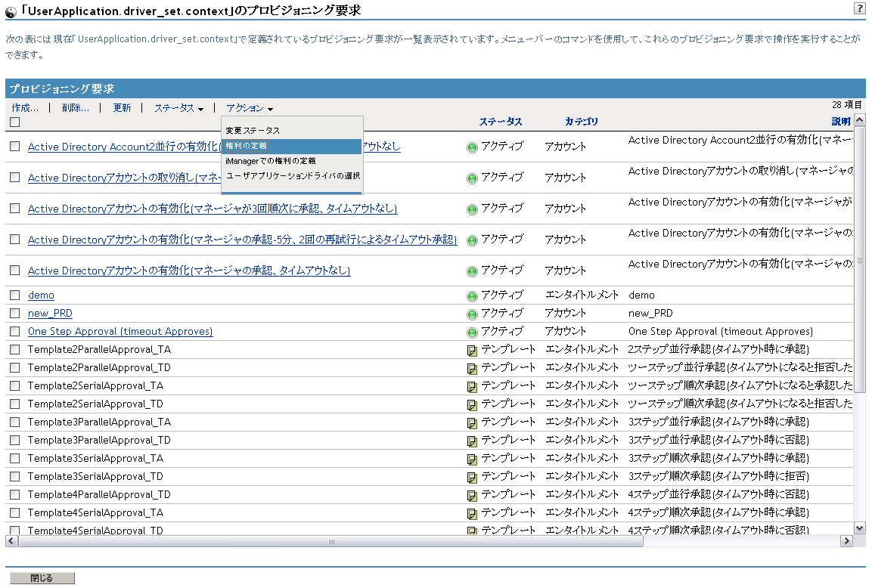Image resolution: width=869 pixels, height=588 pixels.
Task: Click 削除... in the toolbar
Action: [x=76, y=108]
